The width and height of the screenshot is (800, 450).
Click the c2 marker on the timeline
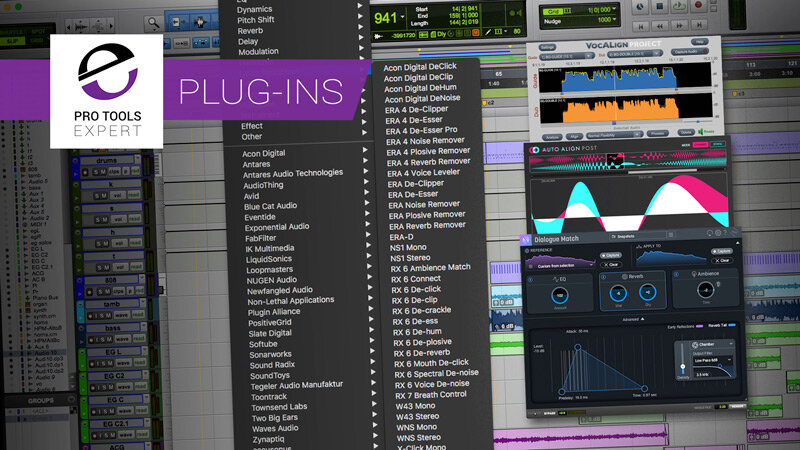pyautogui.click(x=488, y=103)
